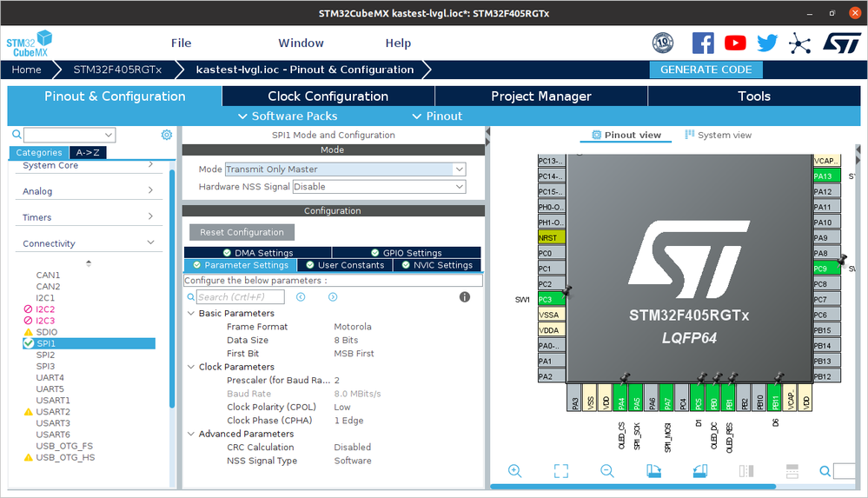Click the peripheral search magnifier icon
The width and height of the screenshot is (868, 498).
point(17,134)
